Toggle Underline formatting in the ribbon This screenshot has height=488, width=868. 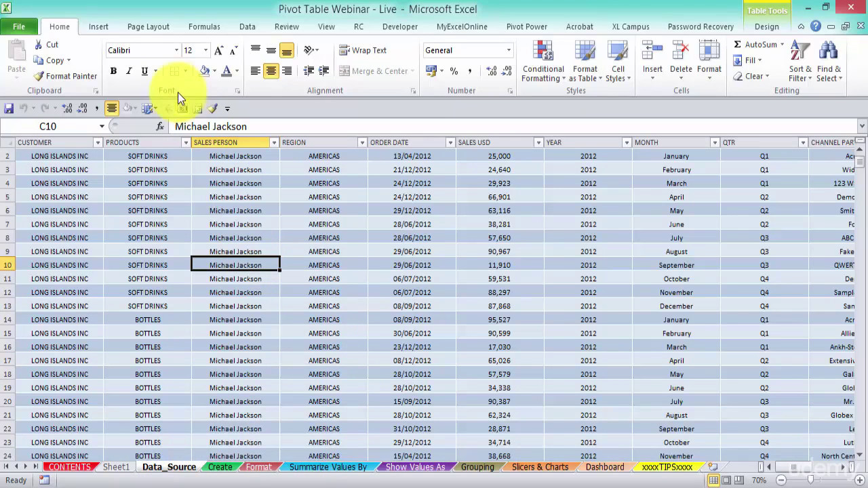(x=144, y=71)
